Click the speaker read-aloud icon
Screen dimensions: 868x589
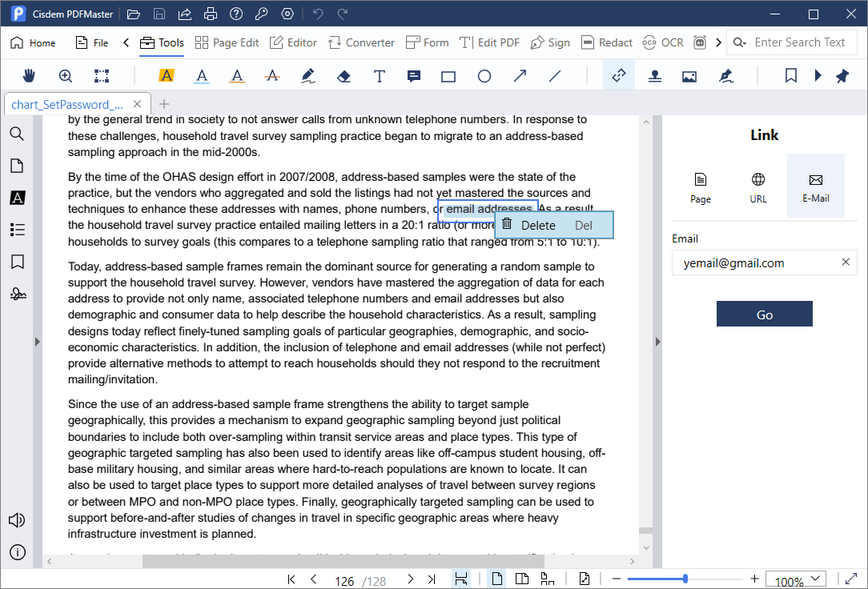pos(17,520)
